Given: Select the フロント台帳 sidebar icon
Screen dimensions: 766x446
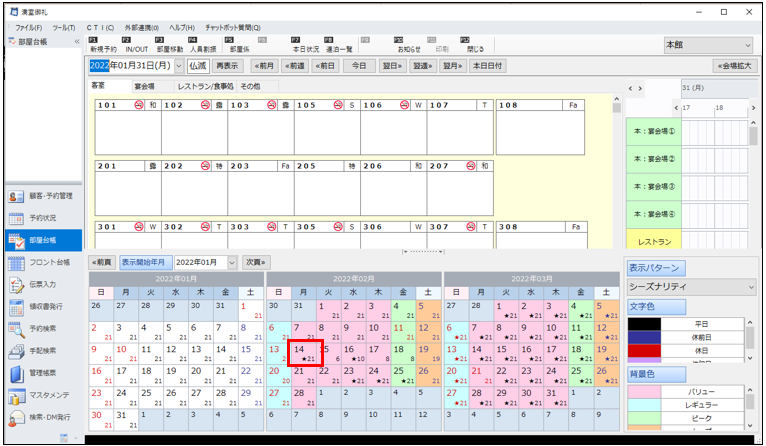Looking at the screenshot, I should pos(16,263).
